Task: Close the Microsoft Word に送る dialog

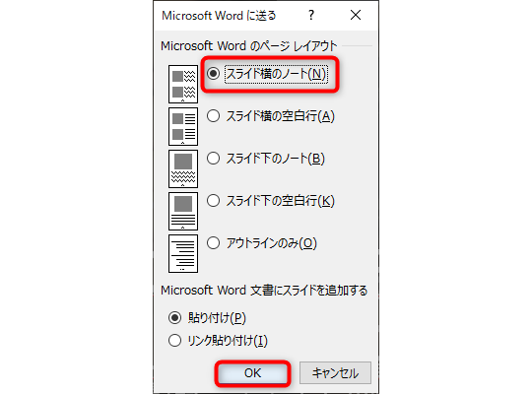Action: pos(356,16)
